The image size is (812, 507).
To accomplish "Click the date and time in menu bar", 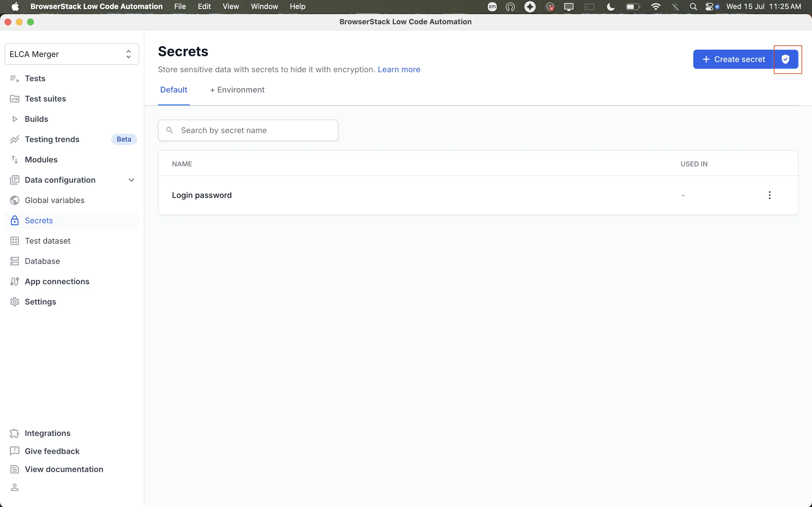I will pyautogui.click(x=764, y=7).
